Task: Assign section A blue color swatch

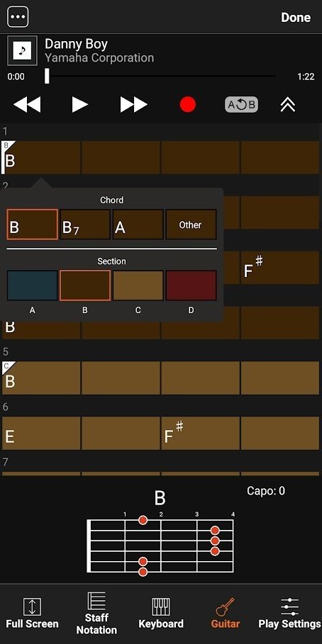Action: click(32, 286)
